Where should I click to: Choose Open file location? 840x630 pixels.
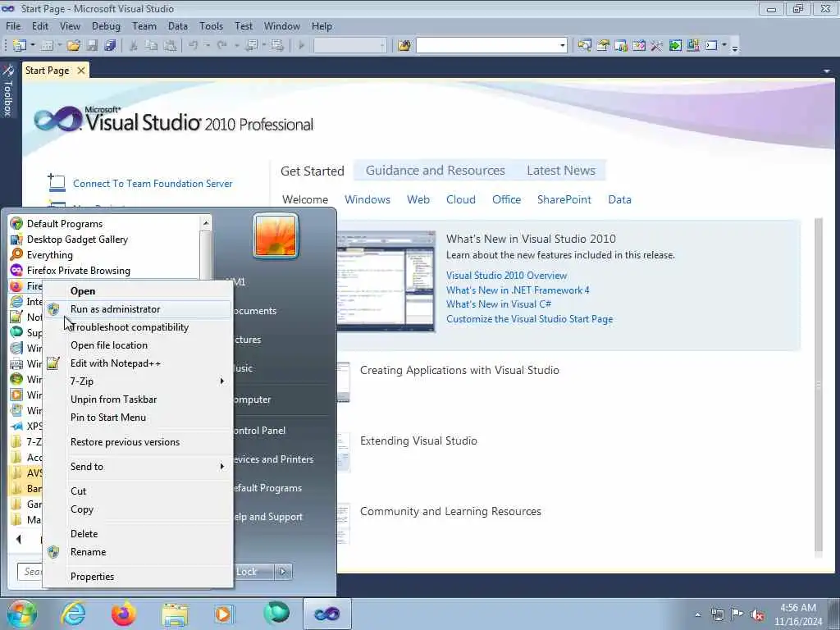[x=137, y=345]
